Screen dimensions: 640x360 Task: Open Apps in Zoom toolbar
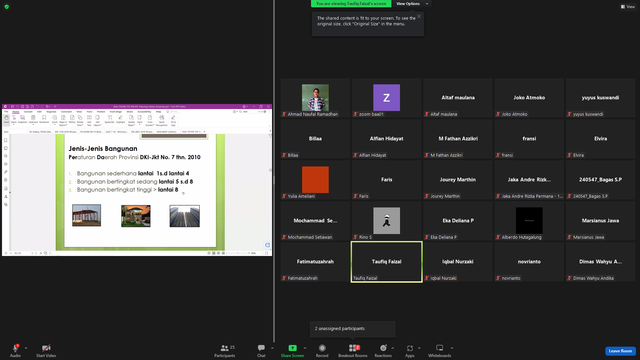[x=409, y=350]
